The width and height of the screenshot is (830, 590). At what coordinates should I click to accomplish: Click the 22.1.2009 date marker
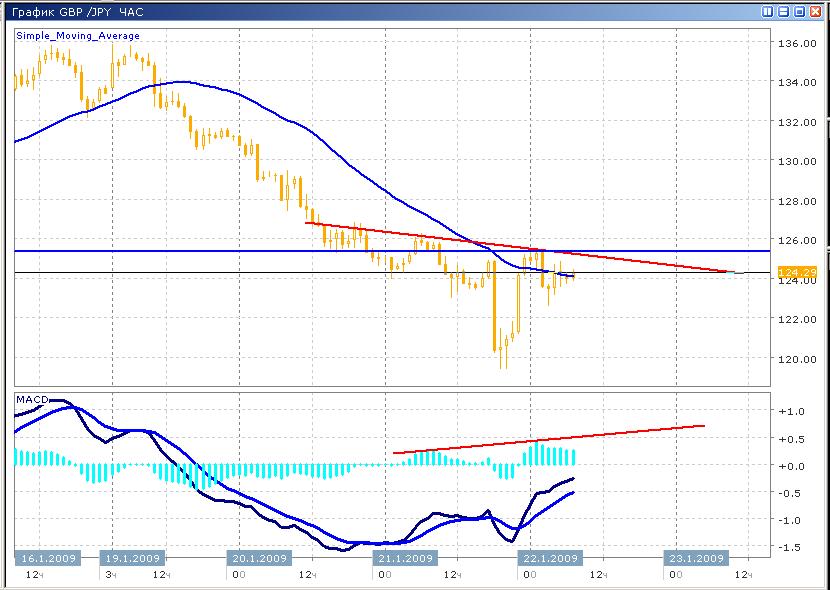548,558
